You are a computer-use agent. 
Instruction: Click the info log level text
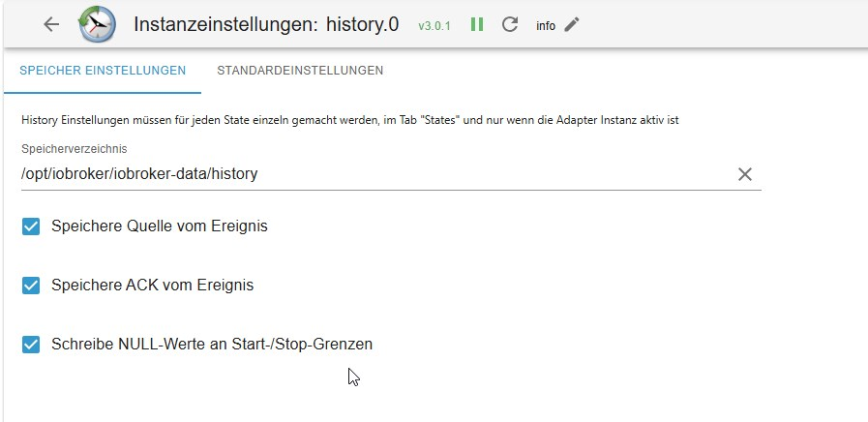click(x=546, y=26)
